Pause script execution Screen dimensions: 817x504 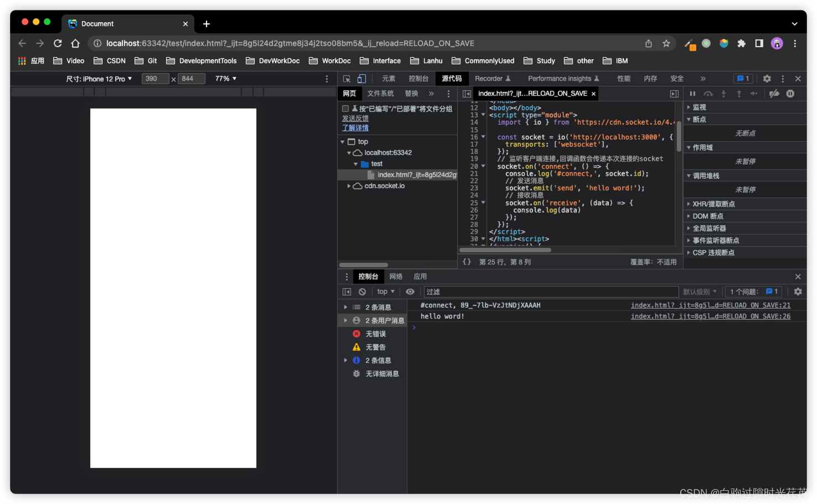[692, 93]
